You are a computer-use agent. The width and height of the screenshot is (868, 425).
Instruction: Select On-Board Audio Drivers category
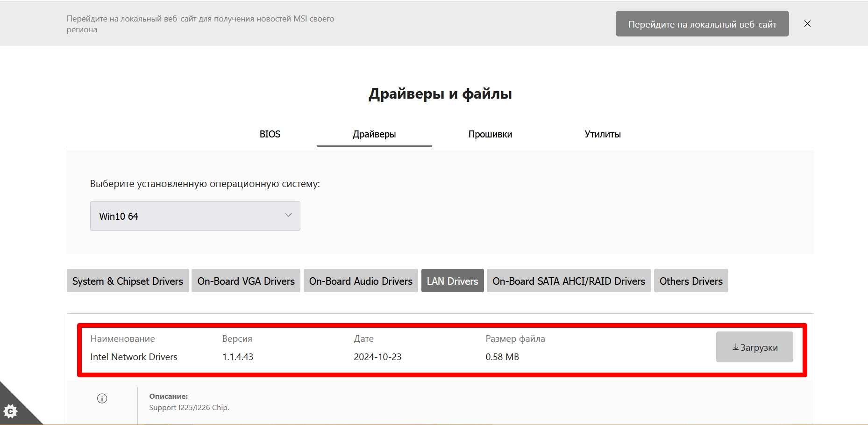pos(361,281)
